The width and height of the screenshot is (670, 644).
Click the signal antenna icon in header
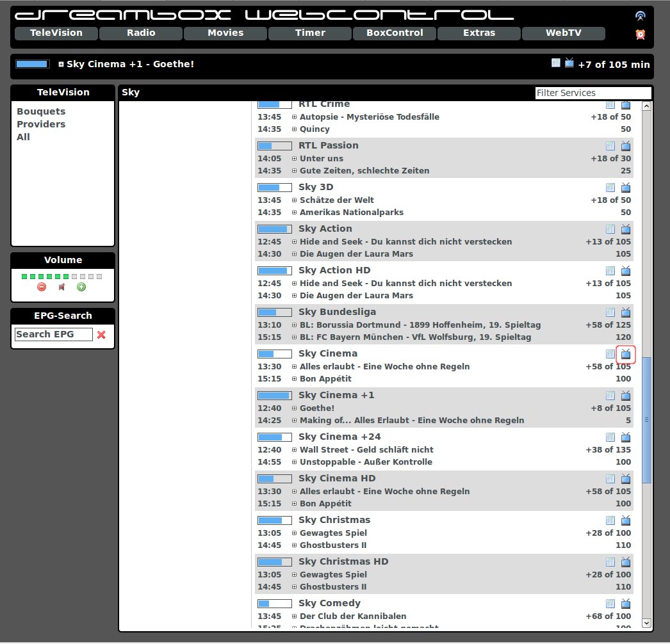(x=640, y=16)
